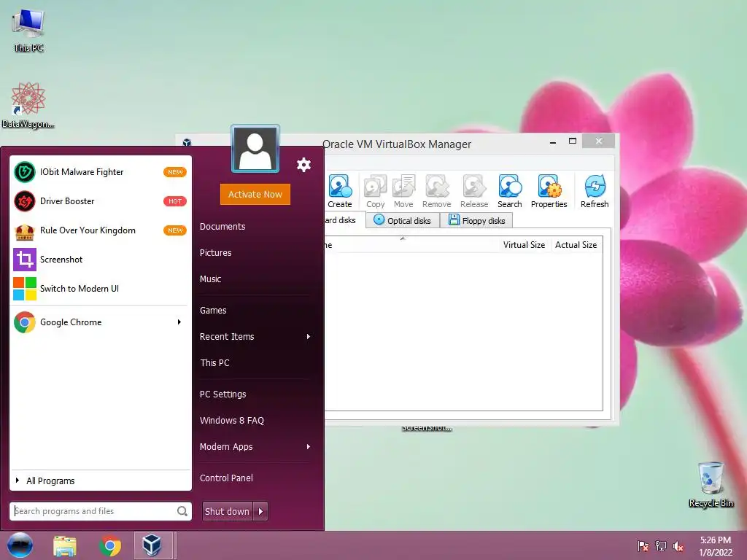This screenshot has width=747, height=560.
Task: Select the This PC desktop icon
Action: (x=28, y=30)
